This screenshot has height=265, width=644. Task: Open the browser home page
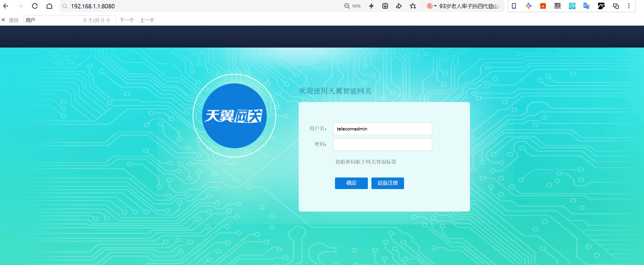(49, 6)
